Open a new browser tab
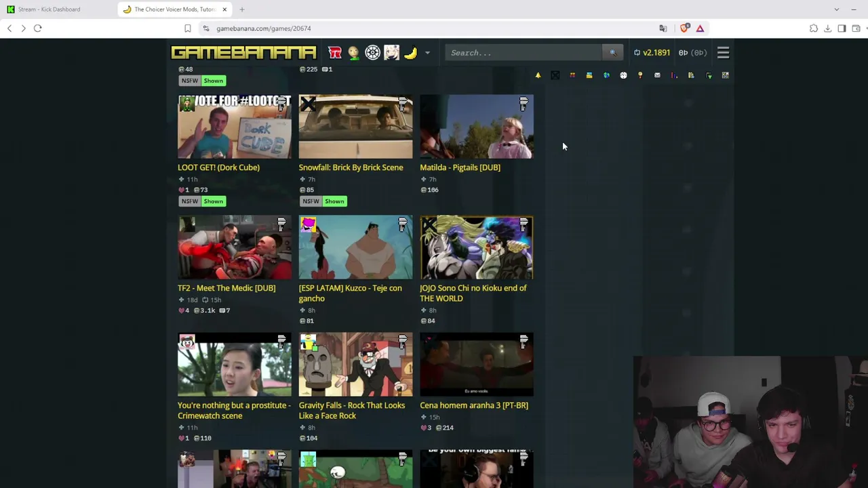The width and height of the screenshot is (868, 488). click(242, 9)
